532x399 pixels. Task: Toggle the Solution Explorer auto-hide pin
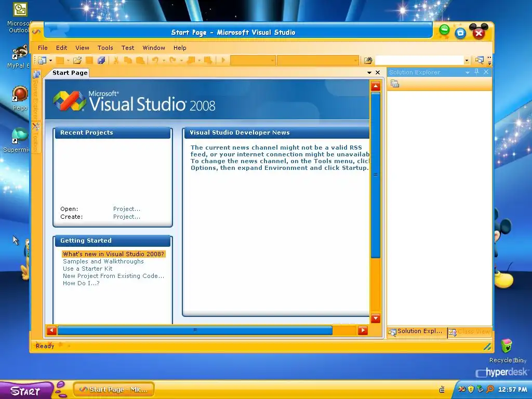click(476, 72)
